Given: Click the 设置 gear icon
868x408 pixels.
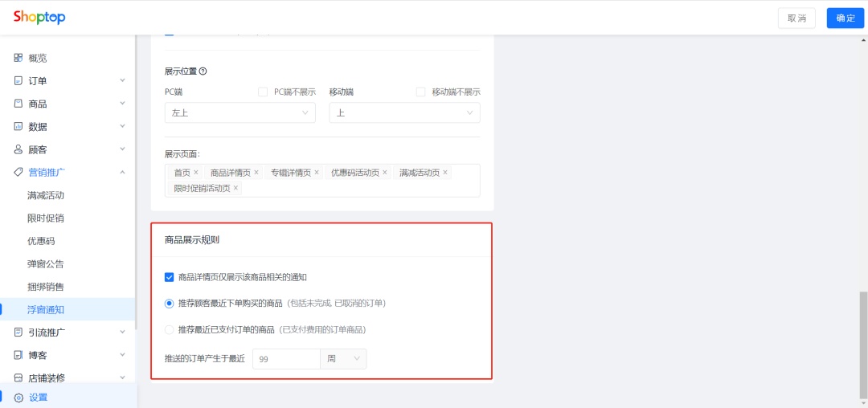Looking at the screenshot, I should point(18,398).
